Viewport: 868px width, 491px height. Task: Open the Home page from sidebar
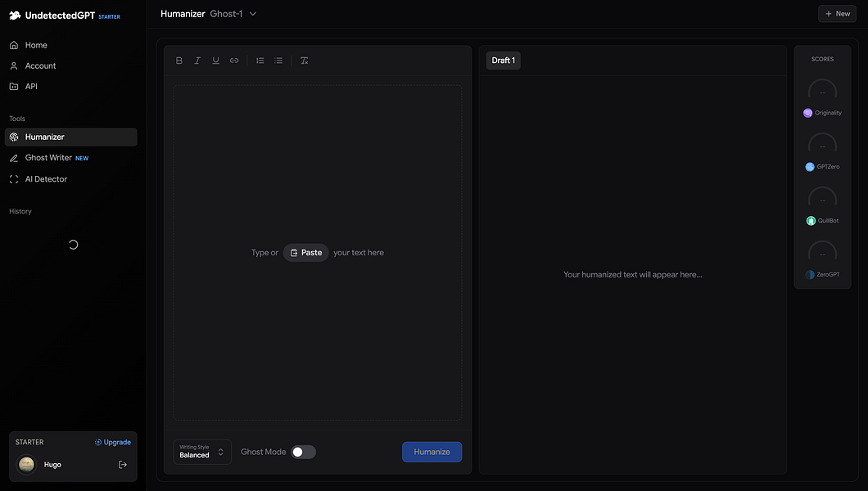[x=70, y=45]
